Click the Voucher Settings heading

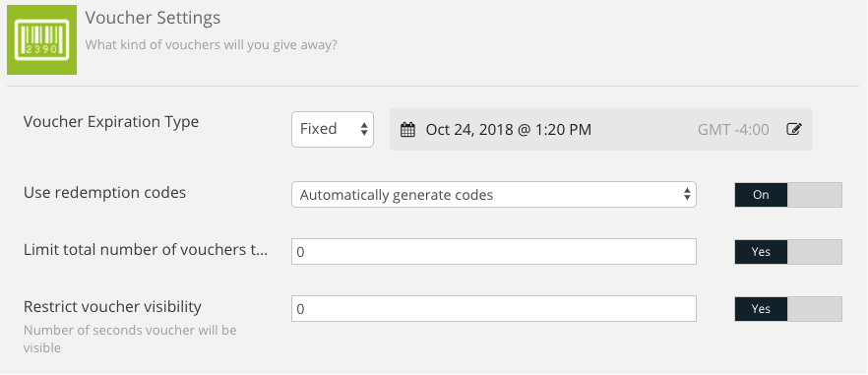153,18
